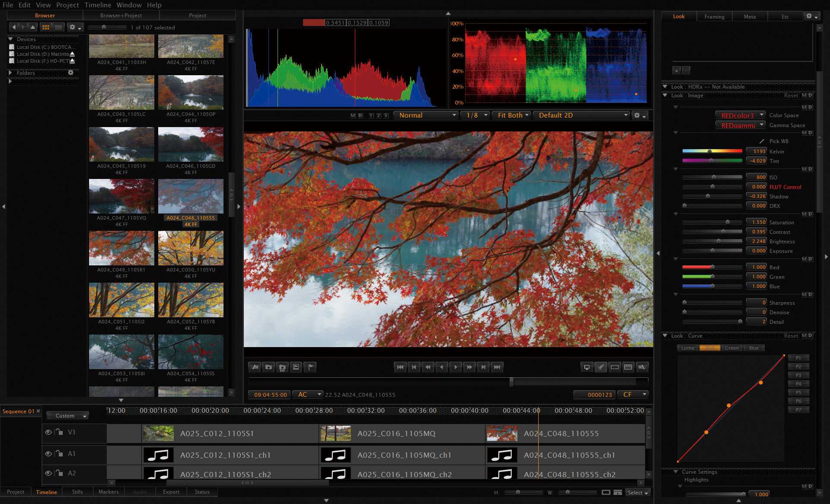This screenshot has height=504, width=830.
Task: Click the loop playback icon near the viewer
Action: point(614,367)
